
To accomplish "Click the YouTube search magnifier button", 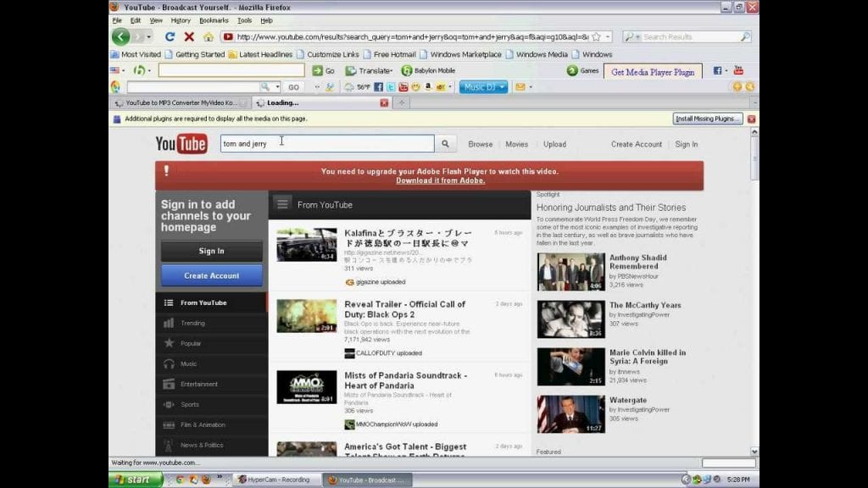I will [x=445, y=144].
